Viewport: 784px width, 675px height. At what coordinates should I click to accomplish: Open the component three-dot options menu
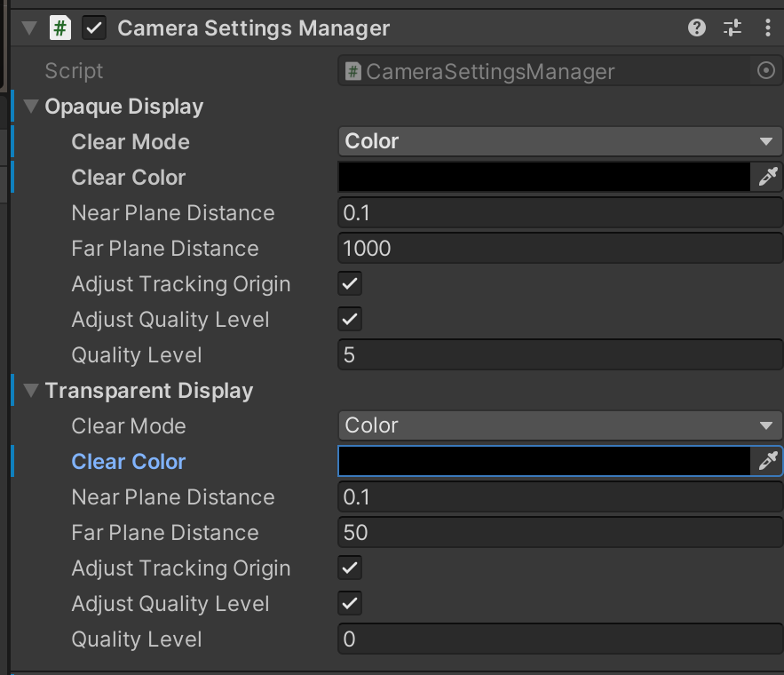click(768, 28)
